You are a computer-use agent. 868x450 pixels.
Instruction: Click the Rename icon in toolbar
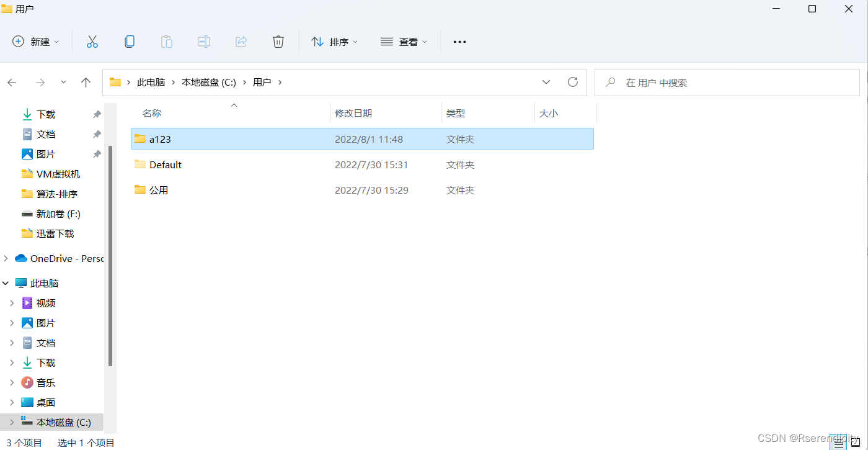point(204,42)
